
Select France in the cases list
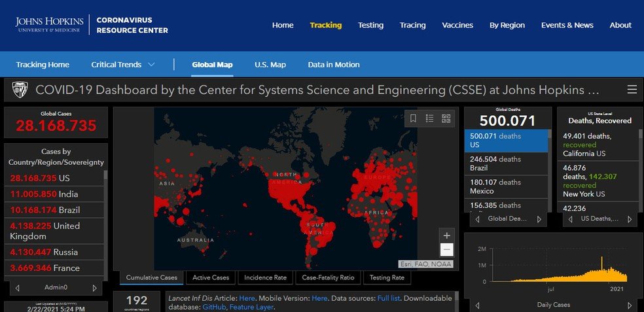(54, 268)
